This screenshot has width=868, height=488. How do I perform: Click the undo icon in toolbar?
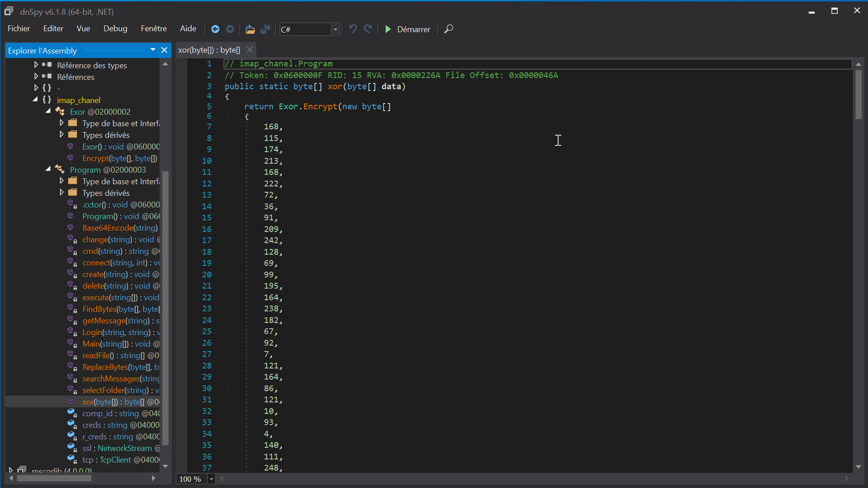click(x=353, y=29)
